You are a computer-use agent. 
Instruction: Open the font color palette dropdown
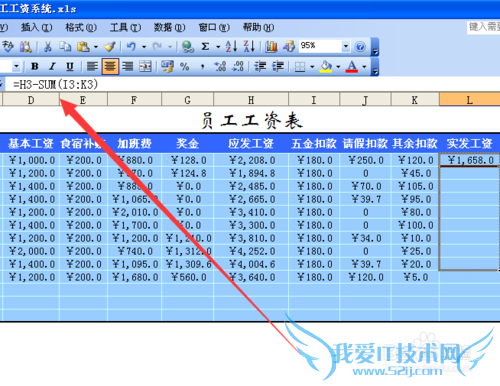click(364, 67)
